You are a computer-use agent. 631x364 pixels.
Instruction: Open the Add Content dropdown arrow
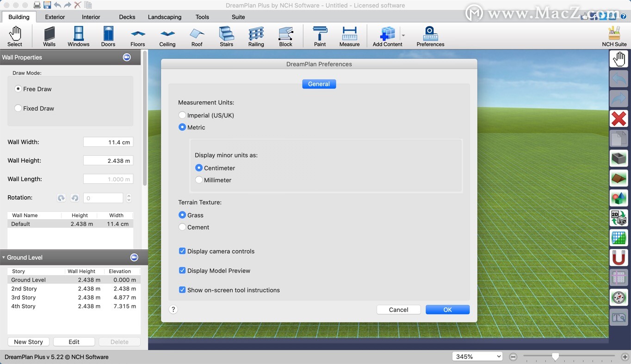click(403, 35)
